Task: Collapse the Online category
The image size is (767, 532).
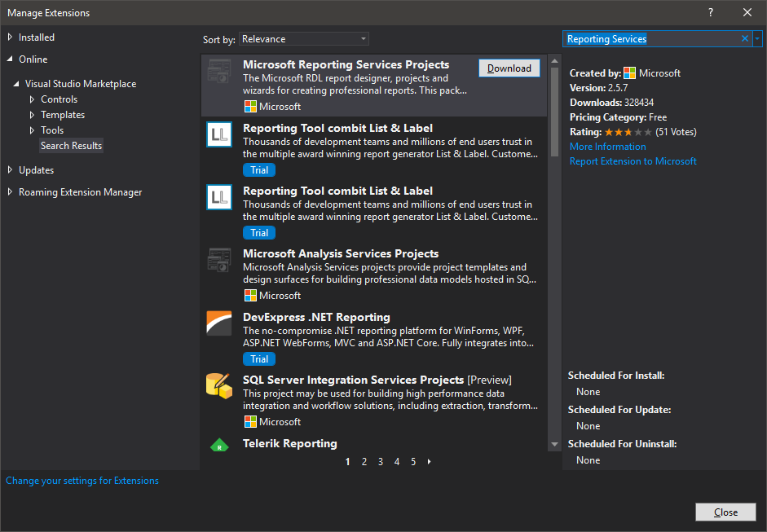Action: [x=10, y=59]
